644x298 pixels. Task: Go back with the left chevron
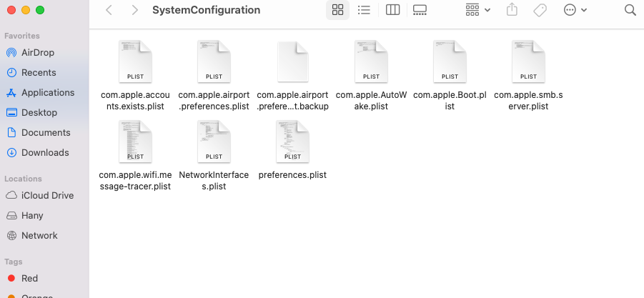[x=109, y=10]
